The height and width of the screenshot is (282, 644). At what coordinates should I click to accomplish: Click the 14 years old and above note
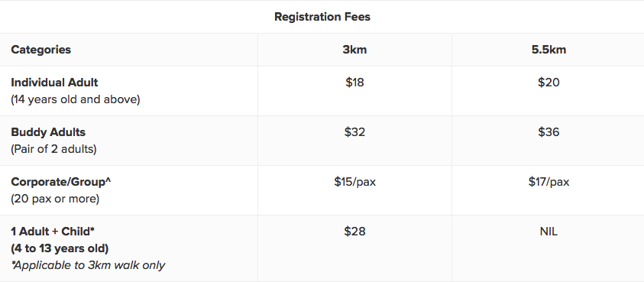75,99
